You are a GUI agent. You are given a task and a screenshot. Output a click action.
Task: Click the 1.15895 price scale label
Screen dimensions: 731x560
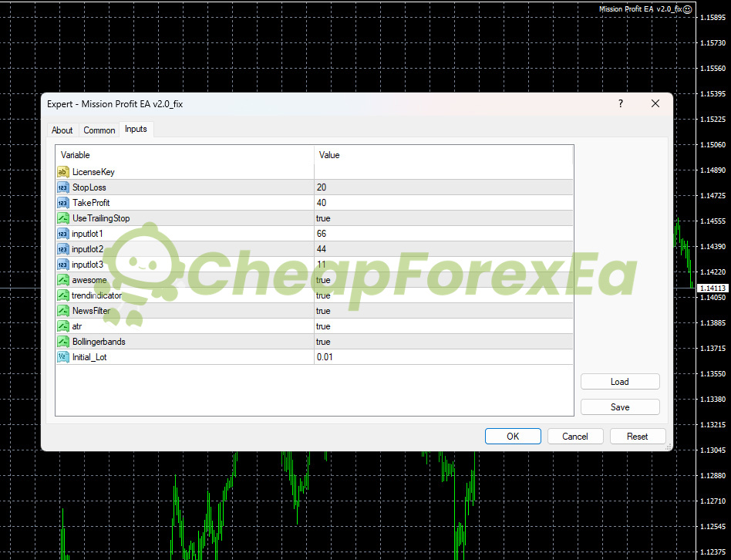[x=712, y=17]
